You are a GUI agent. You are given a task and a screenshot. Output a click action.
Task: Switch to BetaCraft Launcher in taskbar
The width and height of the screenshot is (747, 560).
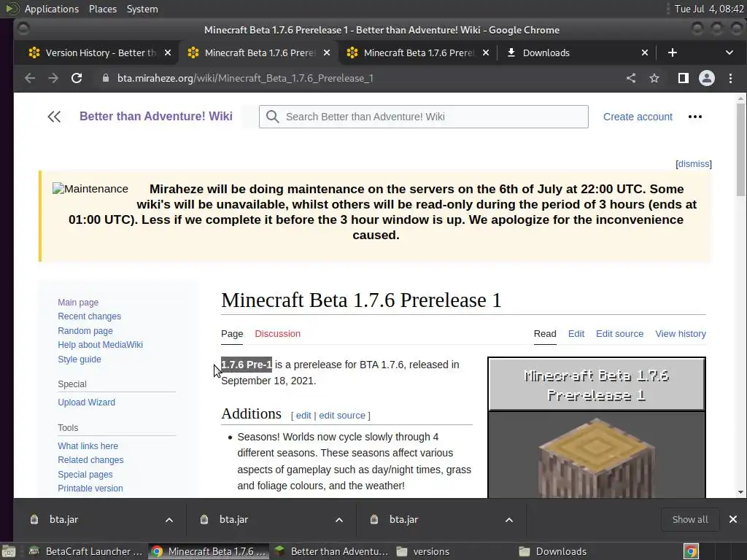85,551
